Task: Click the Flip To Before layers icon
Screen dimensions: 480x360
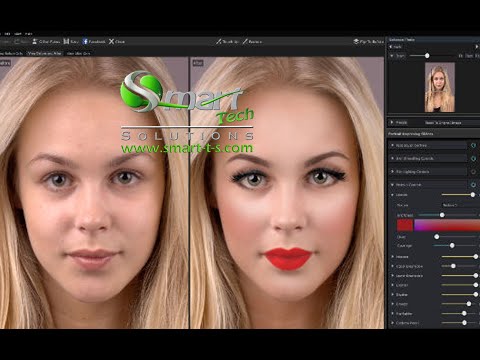Action: 356,41
